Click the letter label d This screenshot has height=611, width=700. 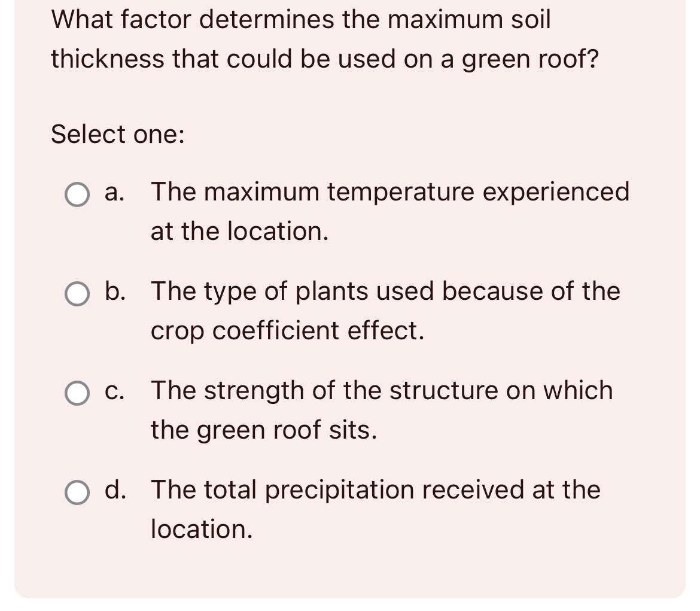115,491
